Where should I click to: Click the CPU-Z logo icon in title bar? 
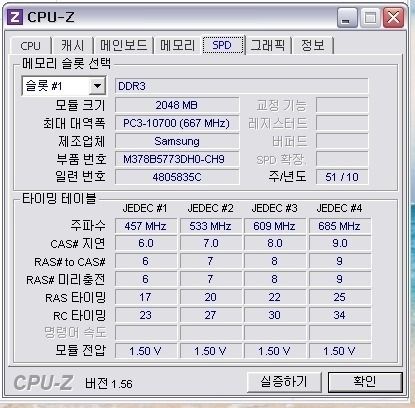(15, 17)
